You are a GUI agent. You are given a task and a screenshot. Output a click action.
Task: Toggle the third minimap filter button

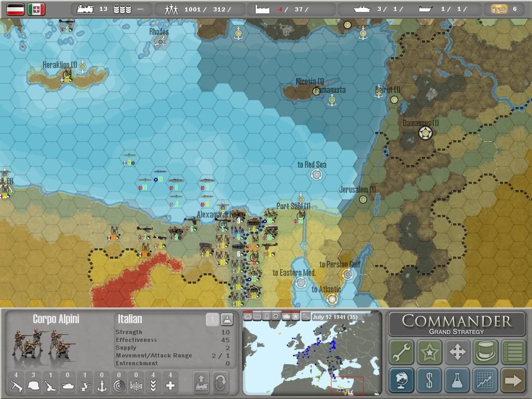pyautogui.click(x=267, y=316)
